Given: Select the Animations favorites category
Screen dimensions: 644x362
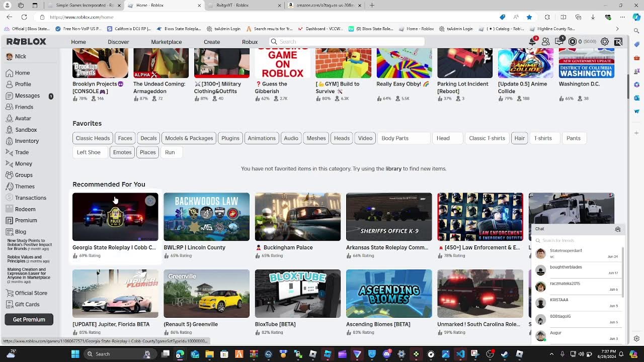Looking at the screenshot, I should pyautogui.click(x=262, y=138).
